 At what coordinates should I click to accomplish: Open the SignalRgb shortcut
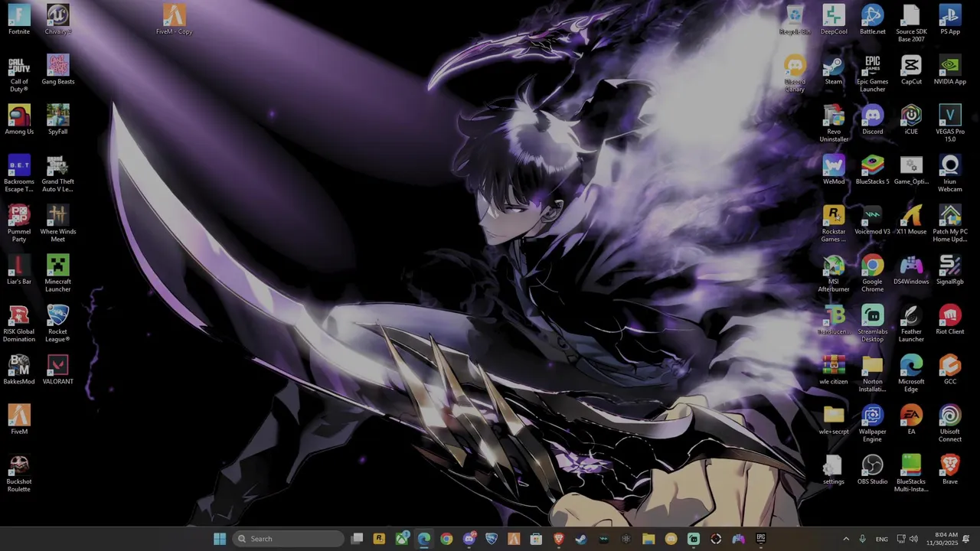click(950, 270)
